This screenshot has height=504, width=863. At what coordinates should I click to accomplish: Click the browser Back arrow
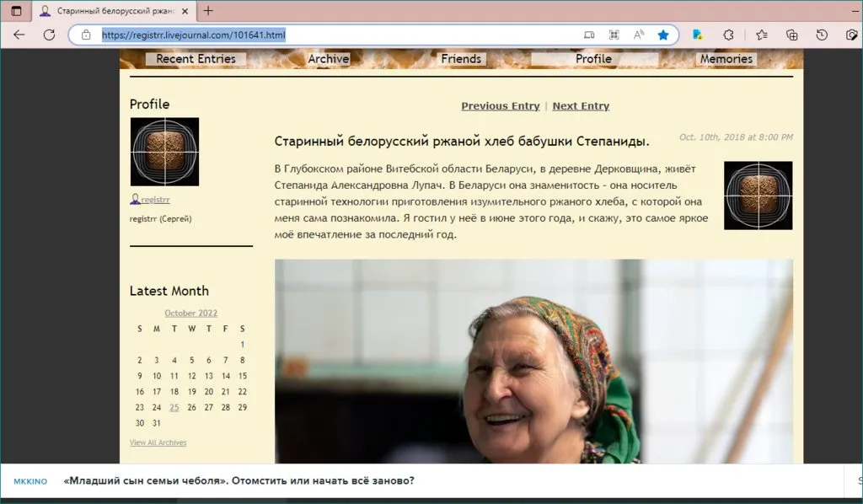(19, 35)
